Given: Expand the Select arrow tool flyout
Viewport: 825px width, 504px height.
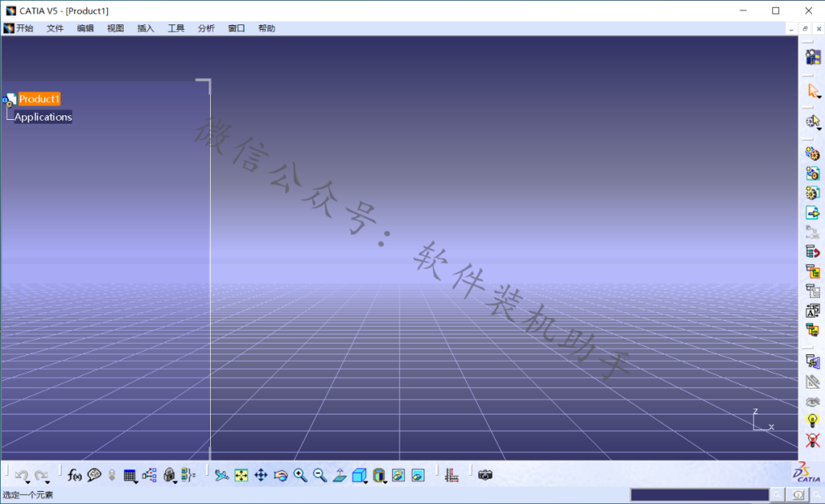Looking at the screenshot, I should point(819,97).
